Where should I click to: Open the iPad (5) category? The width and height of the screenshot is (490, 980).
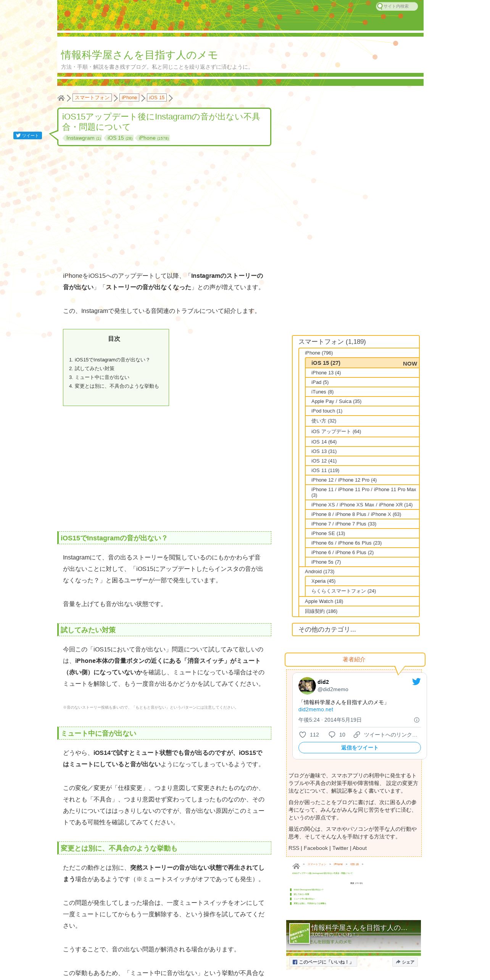click(362, 382)
